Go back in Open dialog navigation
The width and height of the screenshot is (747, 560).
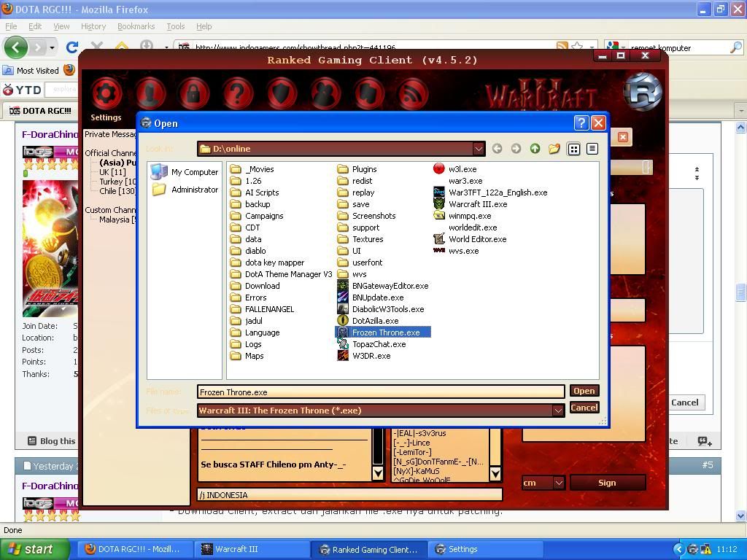[497, 149]
